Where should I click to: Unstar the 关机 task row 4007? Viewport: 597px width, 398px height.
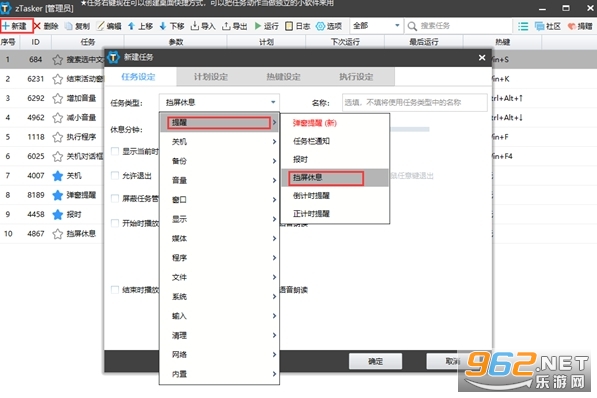tap(57, 176)
